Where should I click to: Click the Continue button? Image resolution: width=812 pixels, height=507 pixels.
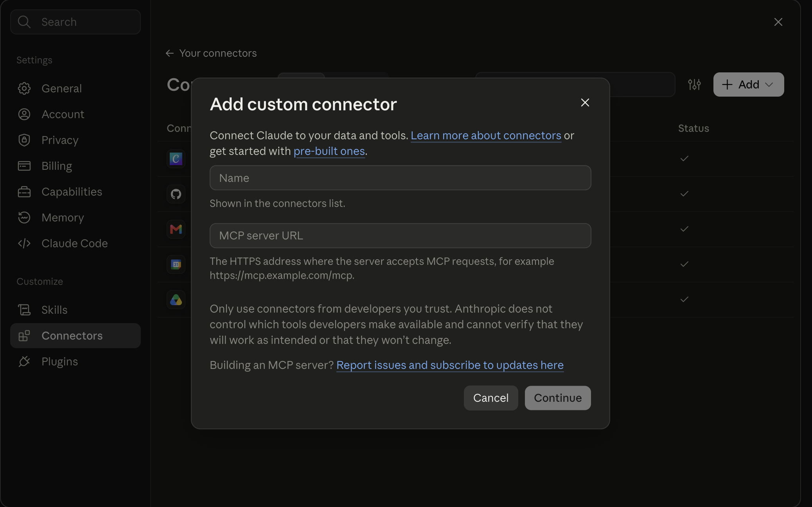pyautogui.click(x=558, y=398)
